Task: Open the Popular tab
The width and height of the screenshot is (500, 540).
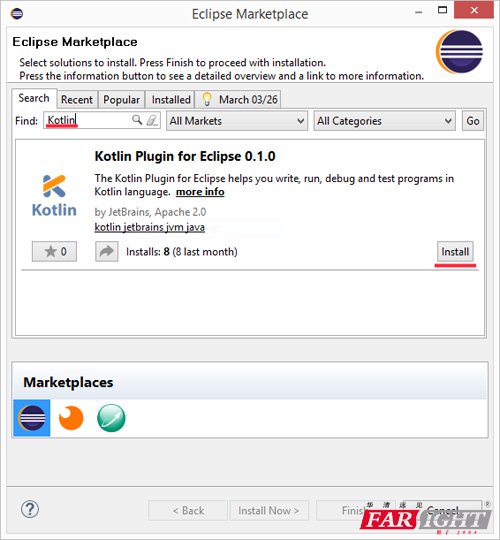Action: (122, 100)
